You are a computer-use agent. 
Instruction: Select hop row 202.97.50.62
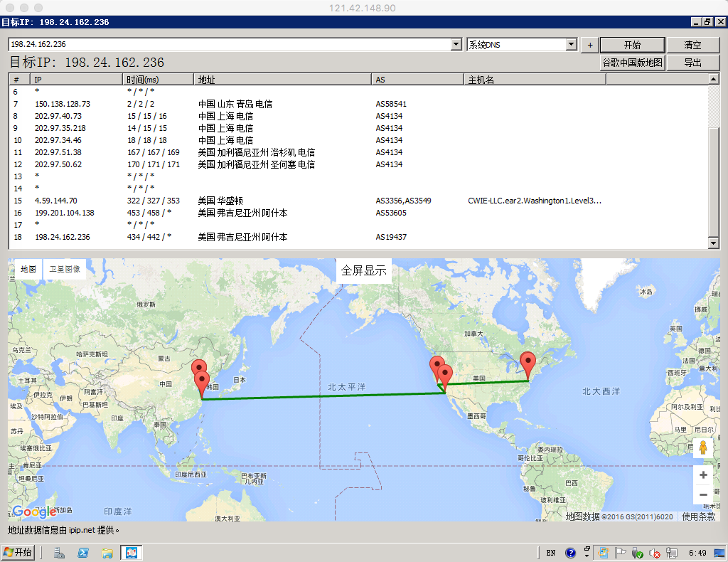(358, 164)
